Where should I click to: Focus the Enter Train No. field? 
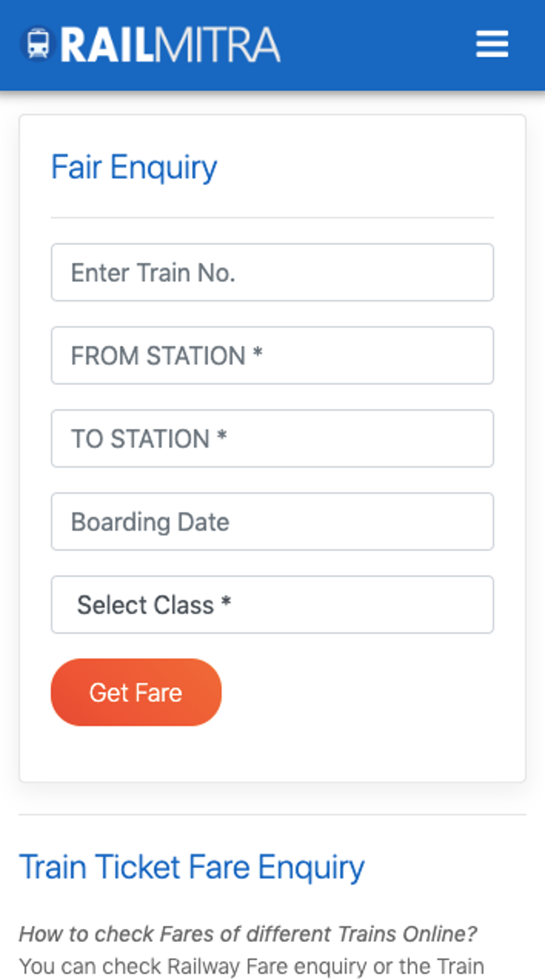coord(272,272)
